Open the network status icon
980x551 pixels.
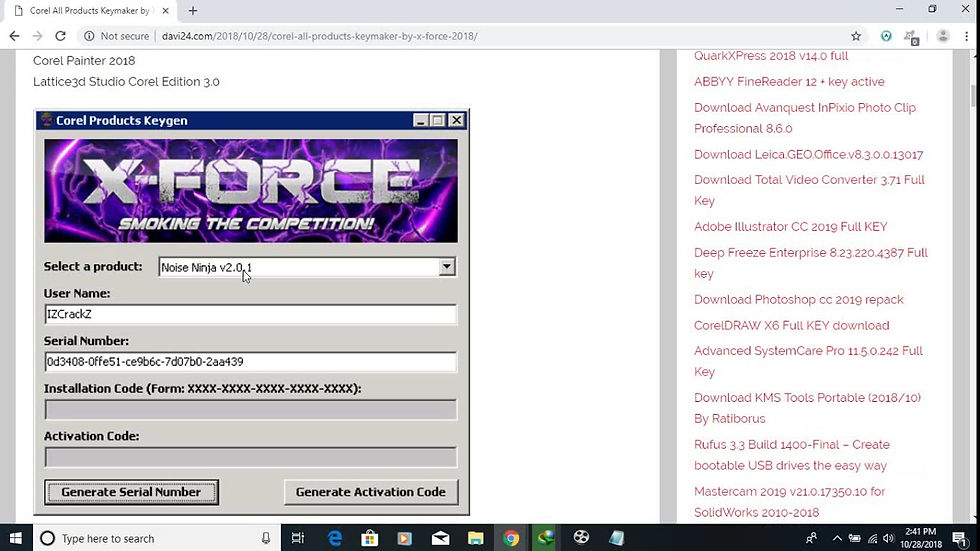coord(872,538)
